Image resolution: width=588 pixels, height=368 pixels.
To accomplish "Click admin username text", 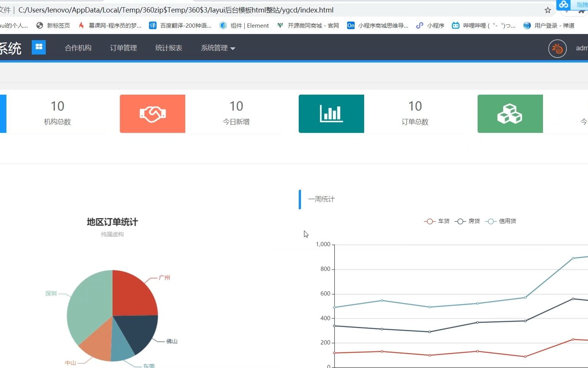I will point(582,48).
